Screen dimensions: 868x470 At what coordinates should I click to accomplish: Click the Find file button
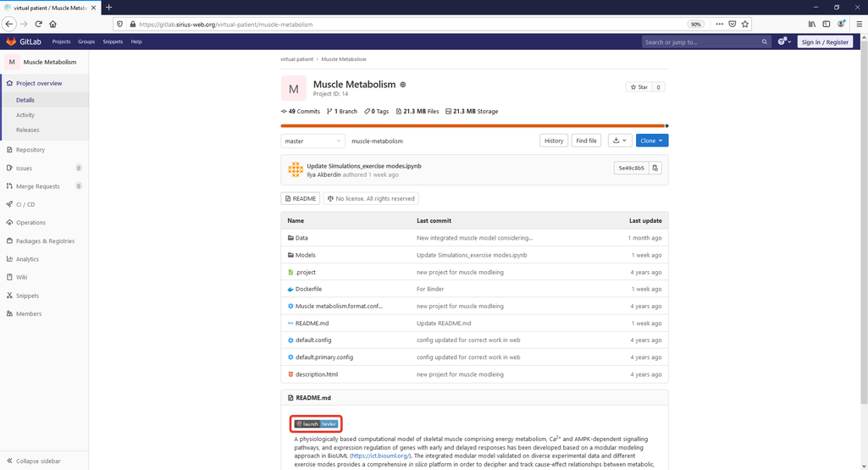click(x=586, y=141)
